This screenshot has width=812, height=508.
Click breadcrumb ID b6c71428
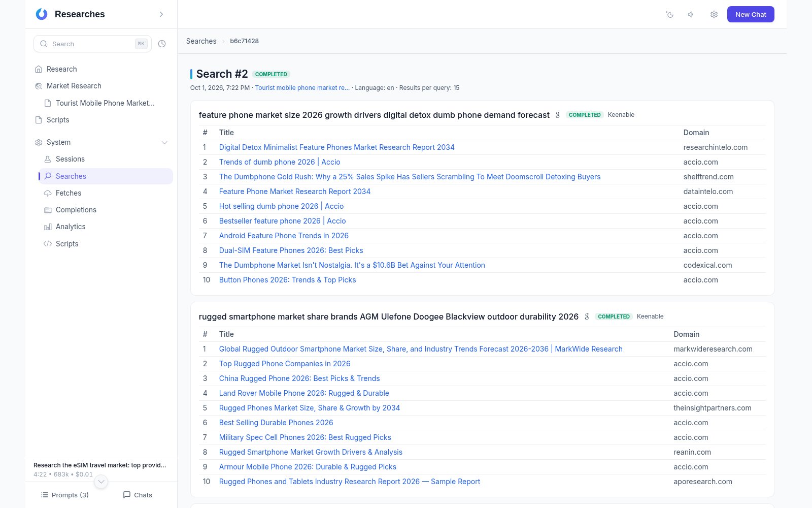(244, 41)
